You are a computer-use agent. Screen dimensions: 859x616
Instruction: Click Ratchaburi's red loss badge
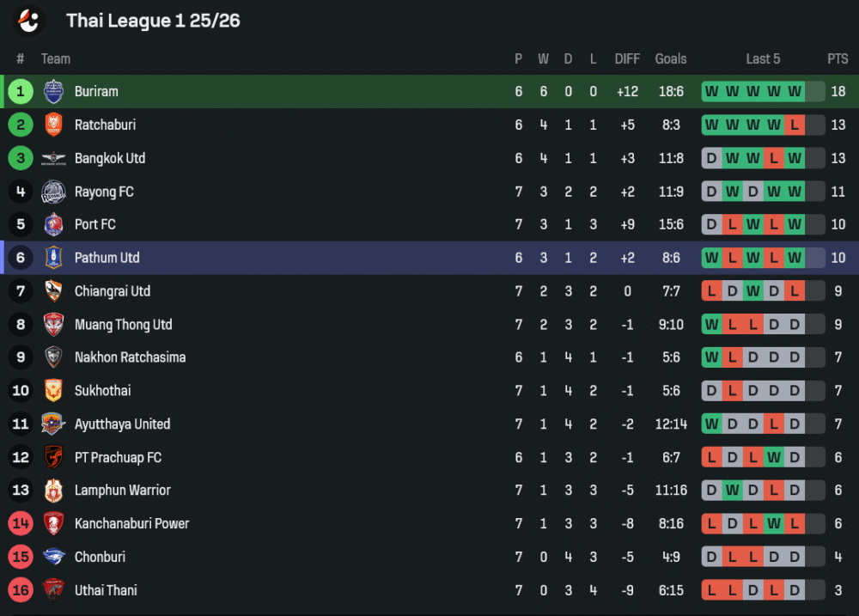point(795,125)
